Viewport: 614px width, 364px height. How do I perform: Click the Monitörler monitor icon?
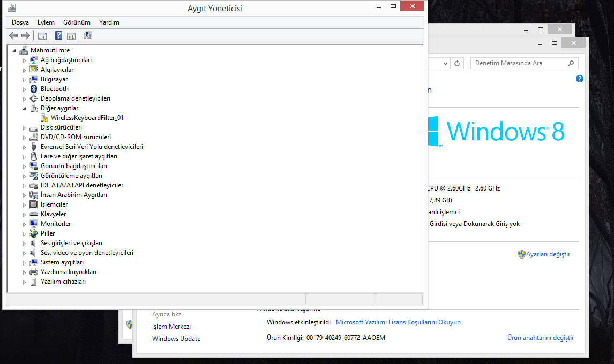(34, 224)
